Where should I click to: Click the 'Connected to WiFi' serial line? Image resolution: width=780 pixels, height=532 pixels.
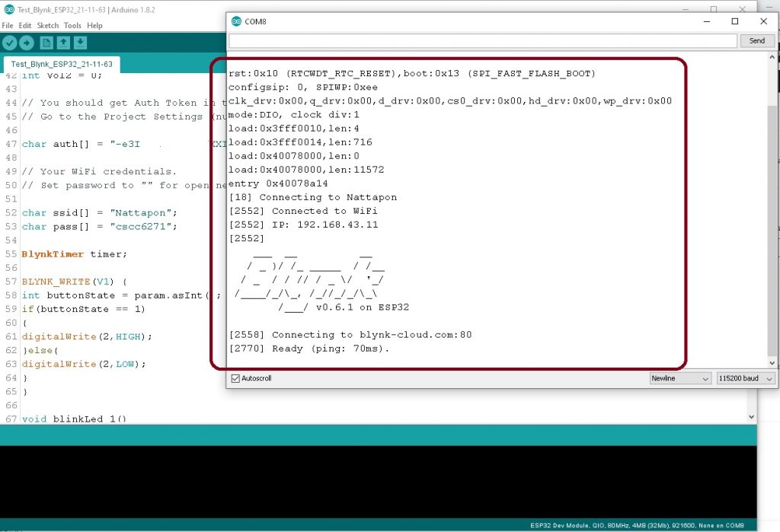click(303, 211)
